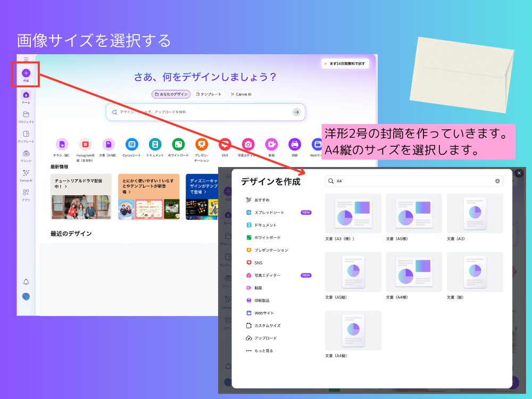Open the 写真エディター design type icon
532x399 pixels.
tap(247, 144)
